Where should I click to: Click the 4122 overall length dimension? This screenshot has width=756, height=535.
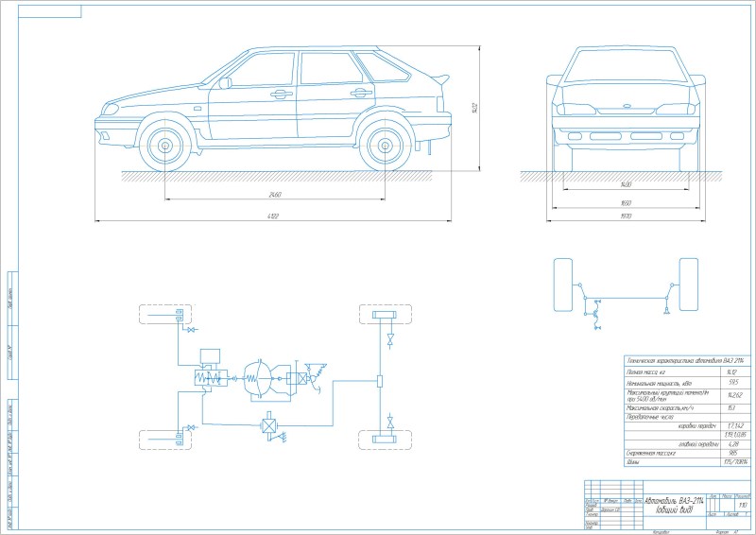coord(273,217)
